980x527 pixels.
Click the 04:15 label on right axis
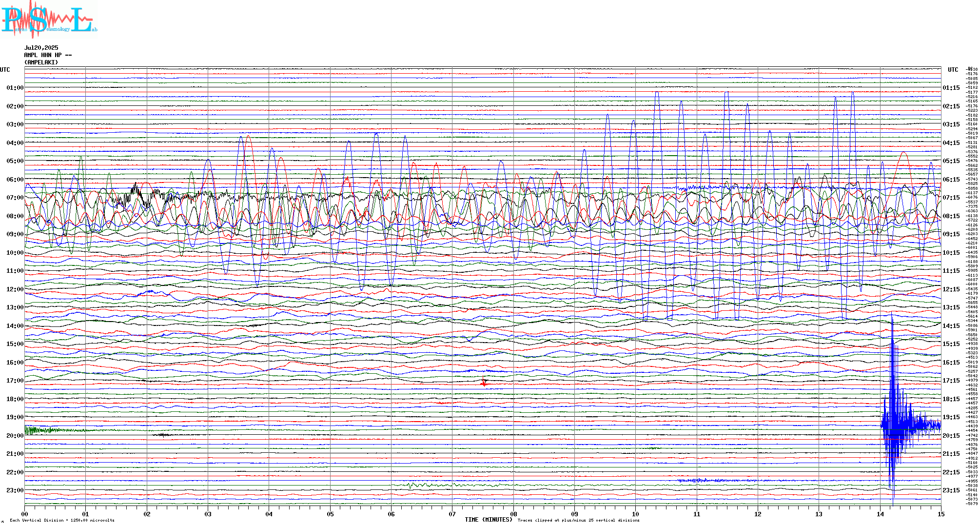(x=951, y=143)
